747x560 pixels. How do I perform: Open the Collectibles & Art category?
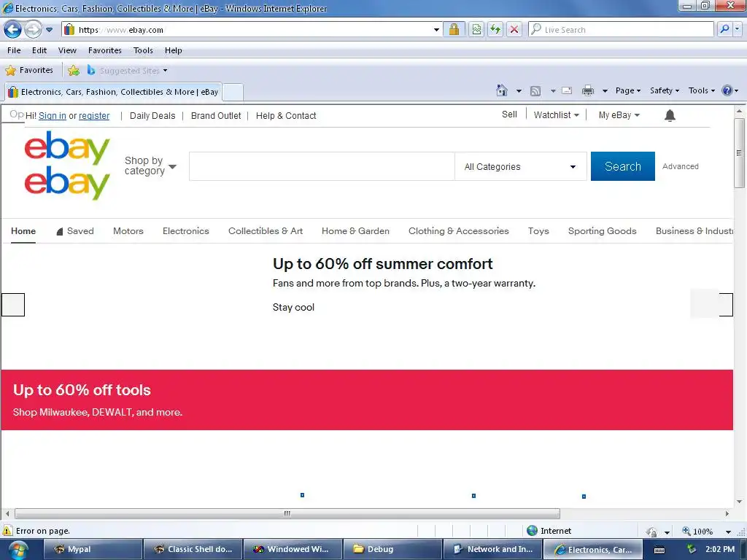[x=266, y=231]
